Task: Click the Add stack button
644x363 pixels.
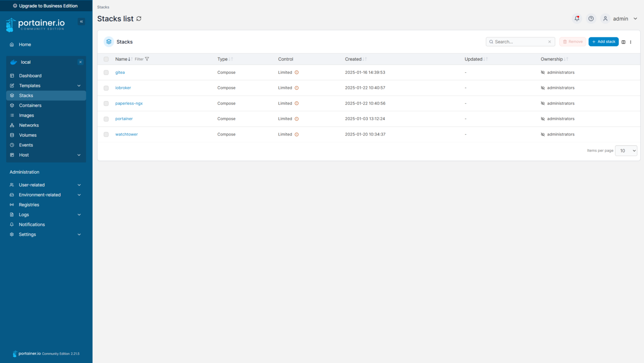Action: tap(603, 42)
